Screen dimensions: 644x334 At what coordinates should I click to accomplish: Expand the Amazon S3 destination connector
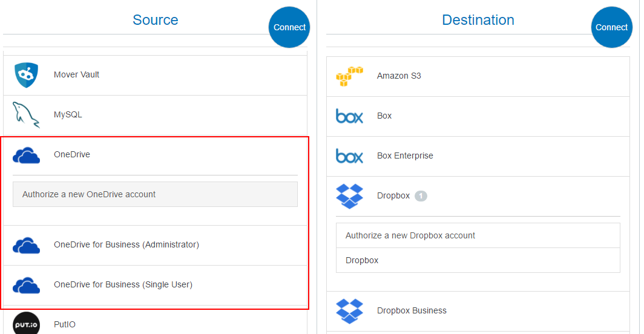[x=399, y=76]
